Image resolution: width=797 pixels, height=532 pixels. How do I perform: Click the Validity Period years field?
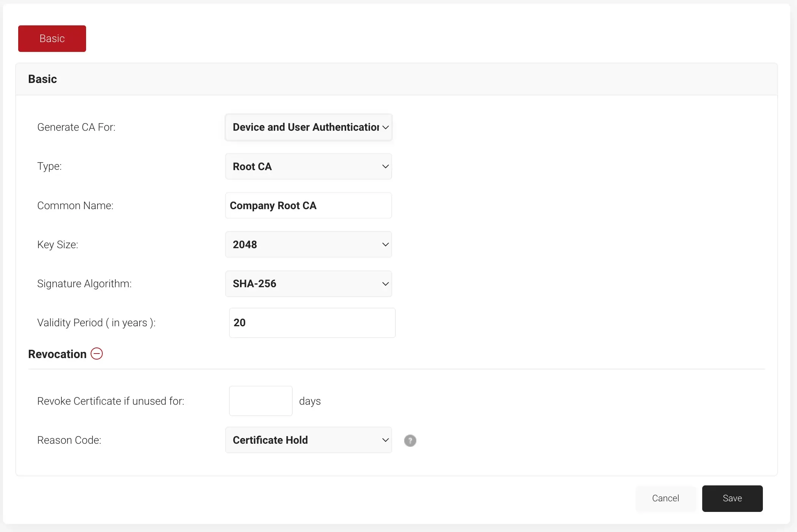pos(312,322)
